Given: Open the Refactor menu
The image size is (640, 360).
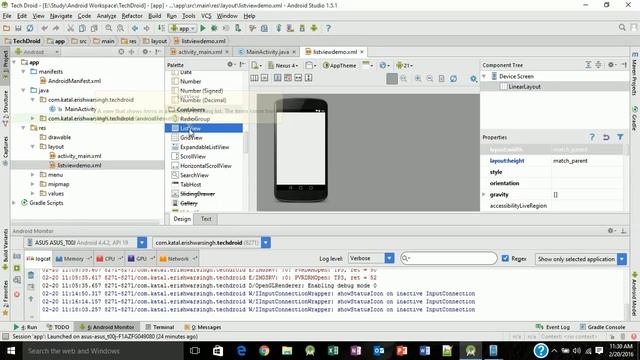Looking at the screenshot, I should point(132,16).
